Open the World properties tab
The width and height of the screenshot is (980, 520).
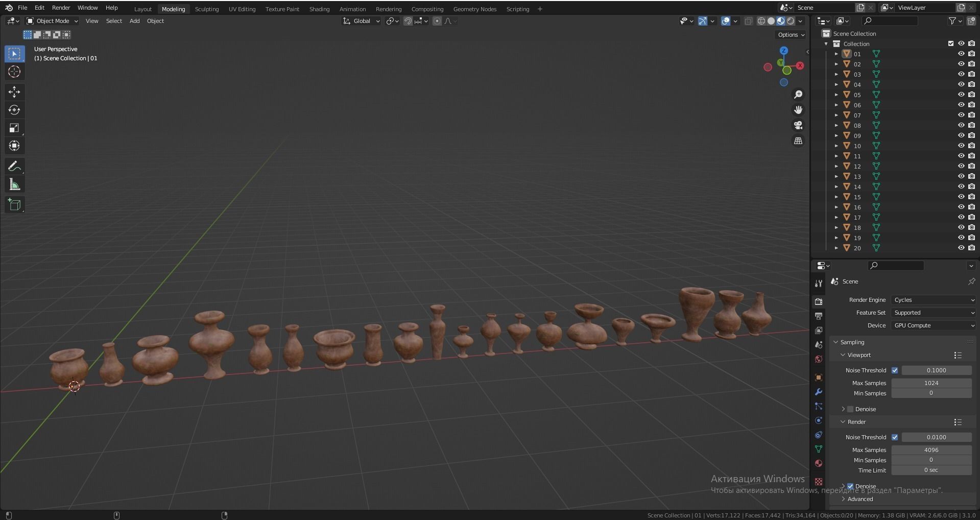click(819, 359)
